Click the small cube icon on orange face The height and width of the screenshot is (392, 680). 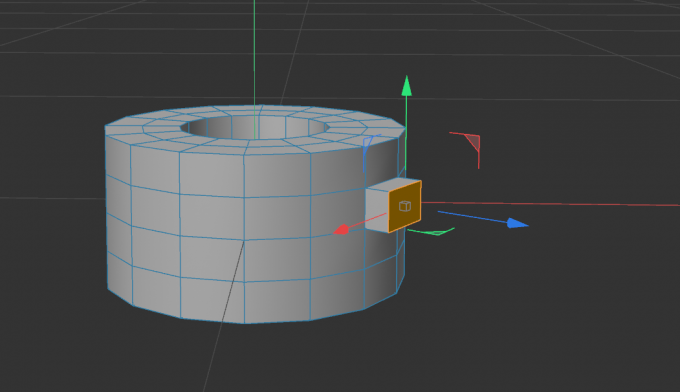[405, 206]
